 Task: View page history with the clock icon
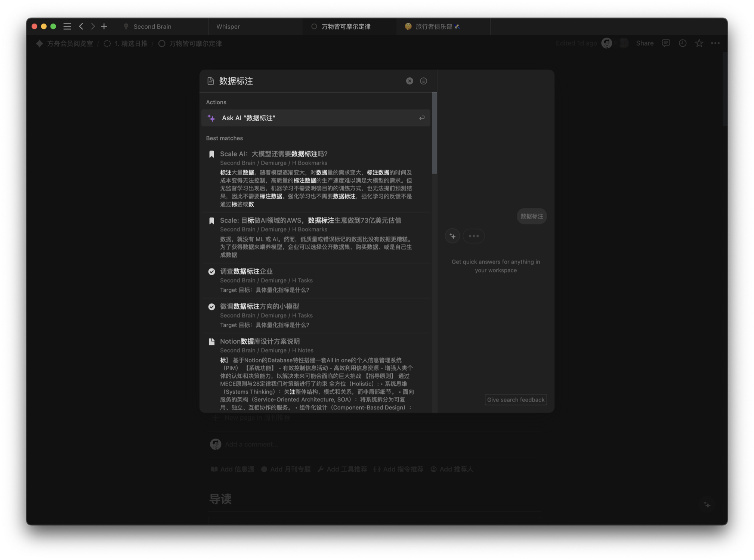click(682, 43)
